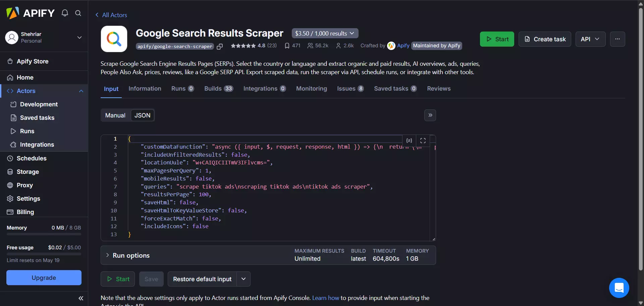The width and height of the screenshot is (644, 306).
Task: Open the live chat support bubble
Action: tap(619, 288)
